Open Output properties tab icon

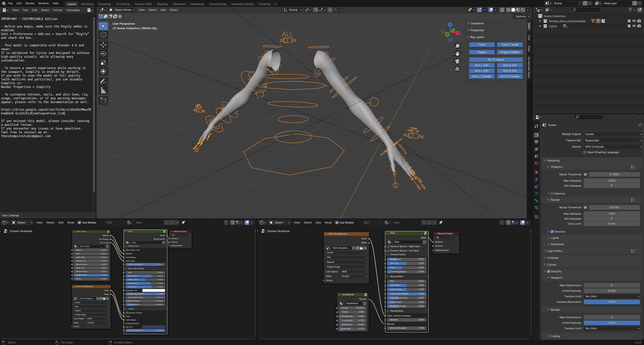(536, 142)
